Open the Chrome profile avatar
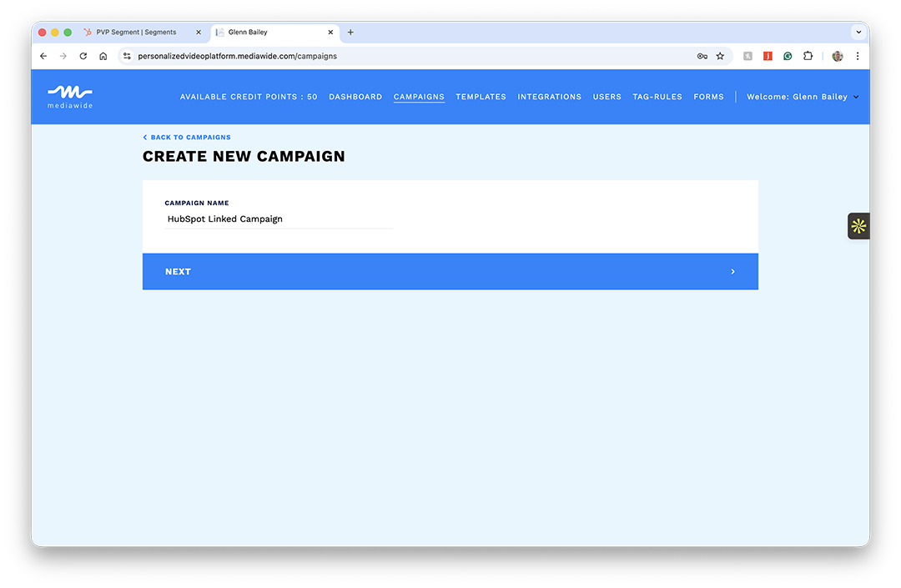 tap(838, 56)
